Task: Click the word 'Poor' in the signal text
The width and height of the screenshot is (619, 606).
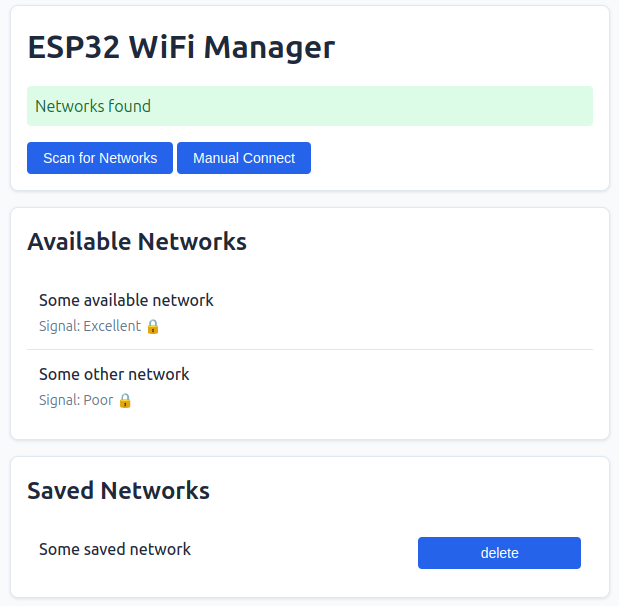Action: click(x=98, y=400)
